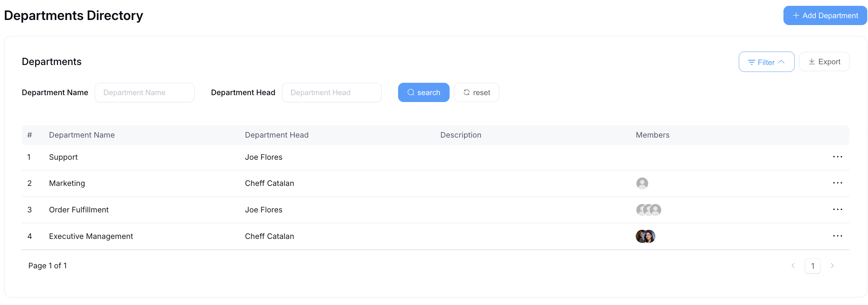Go to the next page arrow
This screenshot has width=868, height=305.
[832, 266]
